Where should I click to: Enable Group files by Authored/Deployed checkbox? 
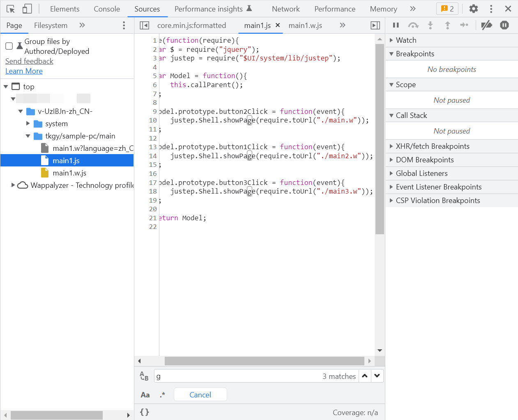coord(9,46)
